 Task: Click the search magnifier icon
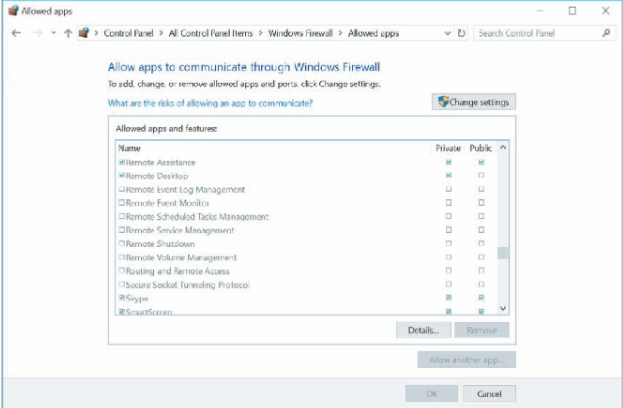click(606, 33)
